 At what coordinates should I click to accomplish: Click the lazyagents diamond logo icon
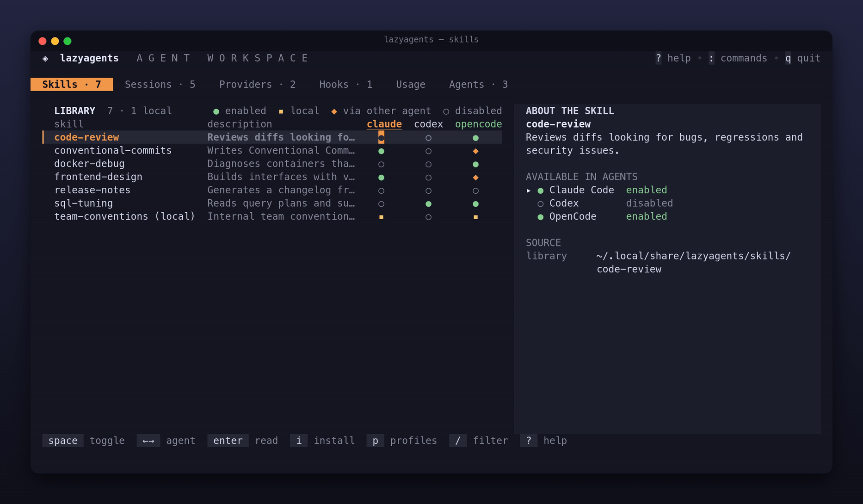tap(45, 59)
